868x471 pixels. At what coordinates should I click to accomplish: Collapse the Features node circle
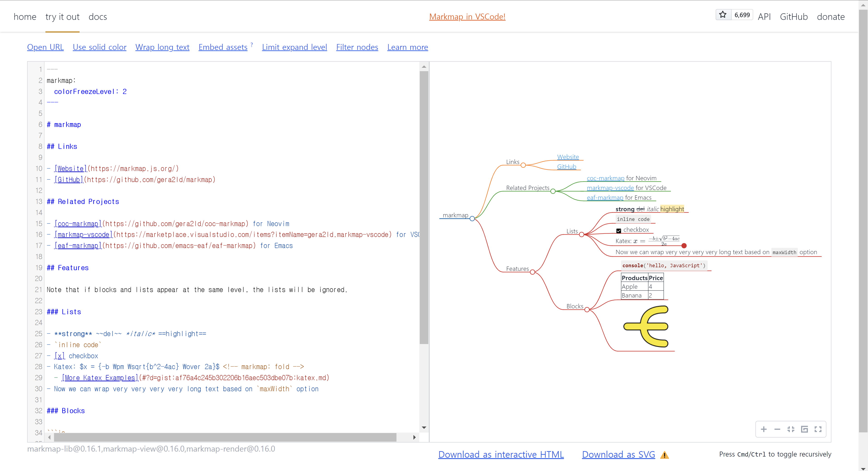click(x=532, y=272)
